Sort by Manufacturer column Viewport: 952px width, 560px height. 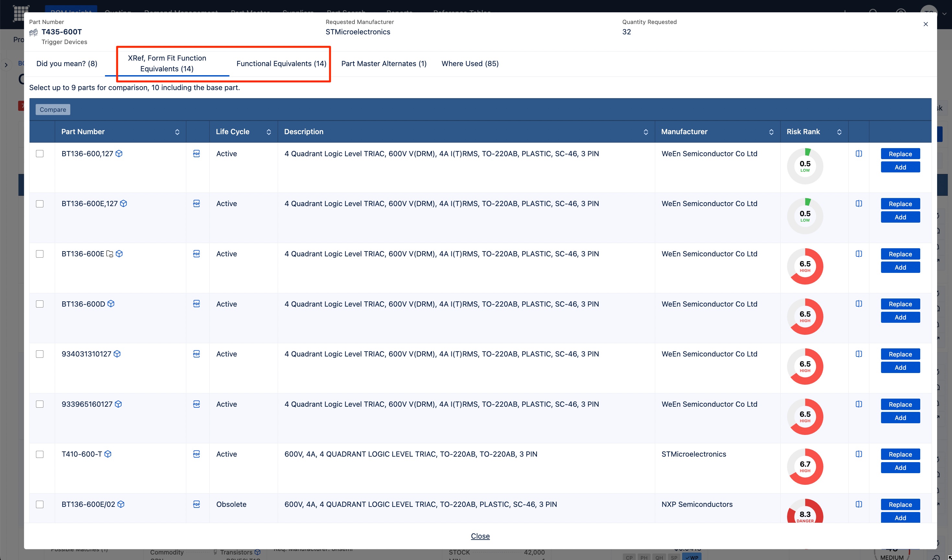tap(771, 132)
